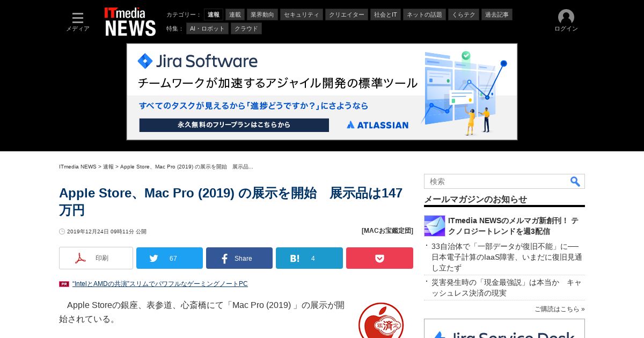This screenshot has width=644, height=338.
Task: Click the article headline about Mac Pro (2019)
Action: click(231, 201)
